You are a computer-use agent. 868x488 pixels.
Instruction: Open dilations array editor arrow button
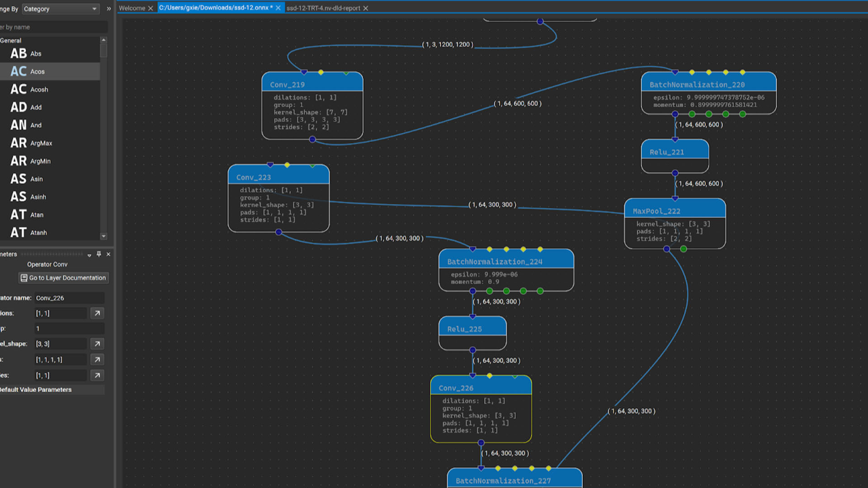[x=97, y=313]
